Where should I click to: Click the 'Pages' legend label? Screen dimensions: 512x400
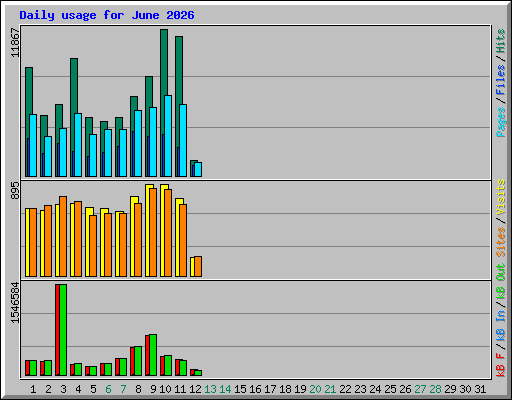[501, 122]
